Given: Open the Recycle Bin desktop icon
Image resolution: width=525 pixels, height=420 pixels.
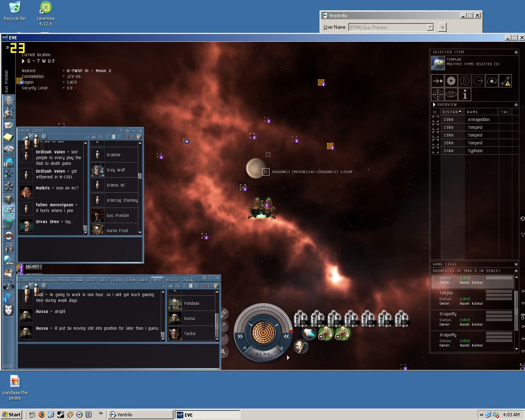Looking at the screenshot, I should 15,11.
